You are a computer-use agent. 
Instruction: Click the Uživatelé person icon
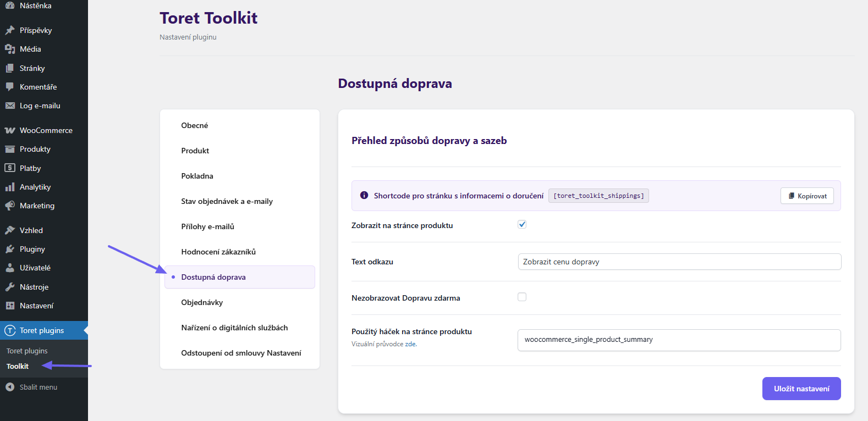coord(10,268)
